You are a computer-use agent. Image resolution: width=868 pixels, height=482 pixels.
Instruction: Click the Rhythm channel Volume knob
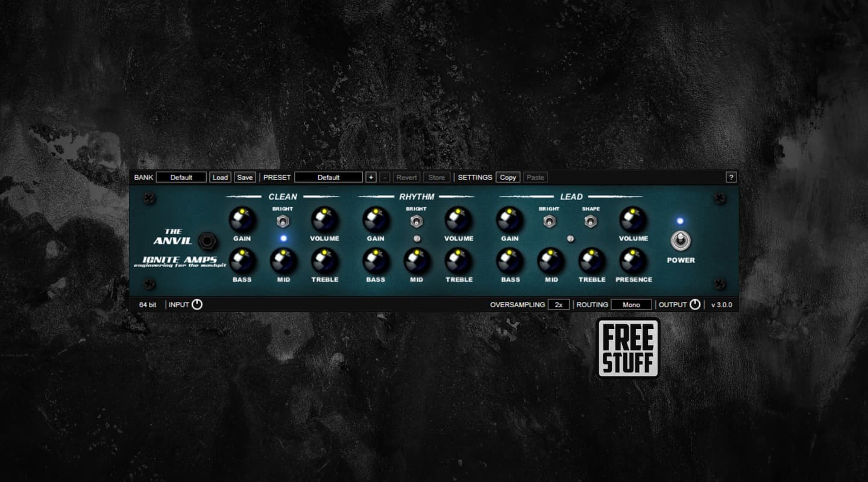[x=458, y=220]
